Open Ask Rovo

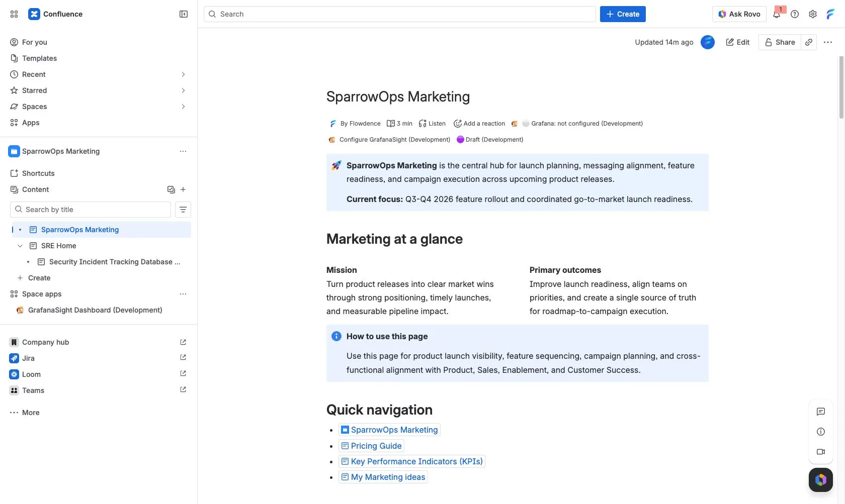pos(739,14)
